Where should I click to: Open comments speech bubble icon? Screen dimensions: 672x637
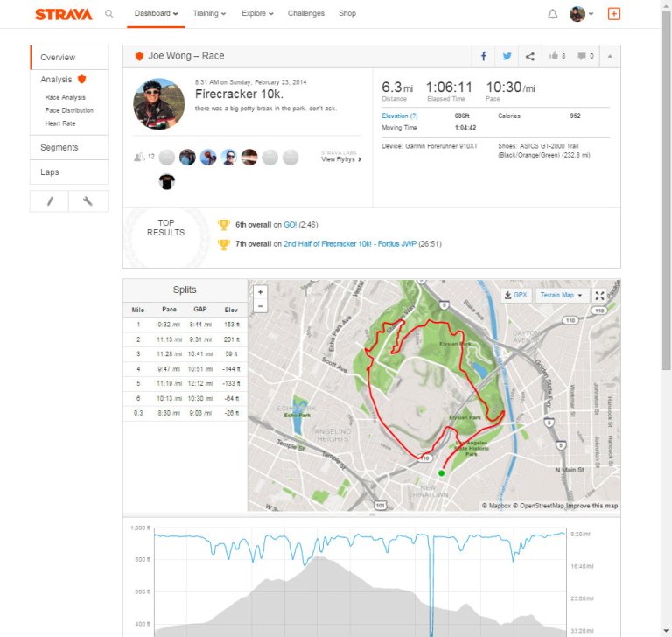pyautogui.click(x=584, y=56)
